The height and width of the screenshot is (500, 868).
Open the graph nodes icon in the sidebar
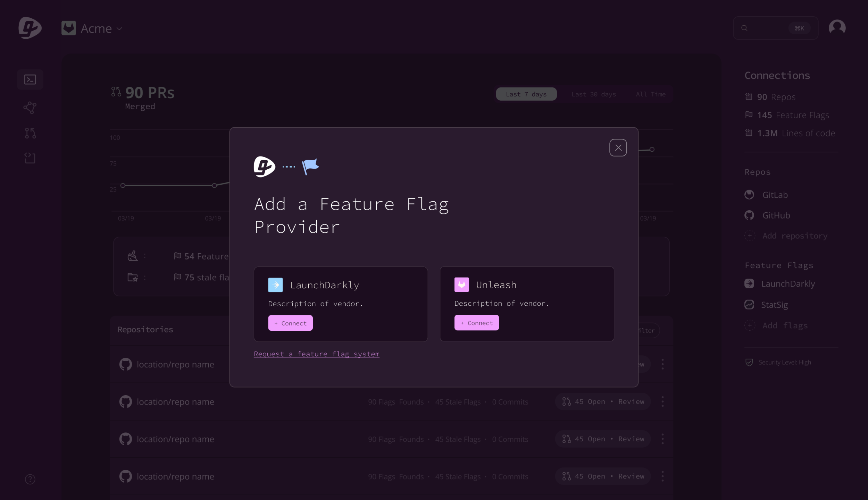pos(30,108)
